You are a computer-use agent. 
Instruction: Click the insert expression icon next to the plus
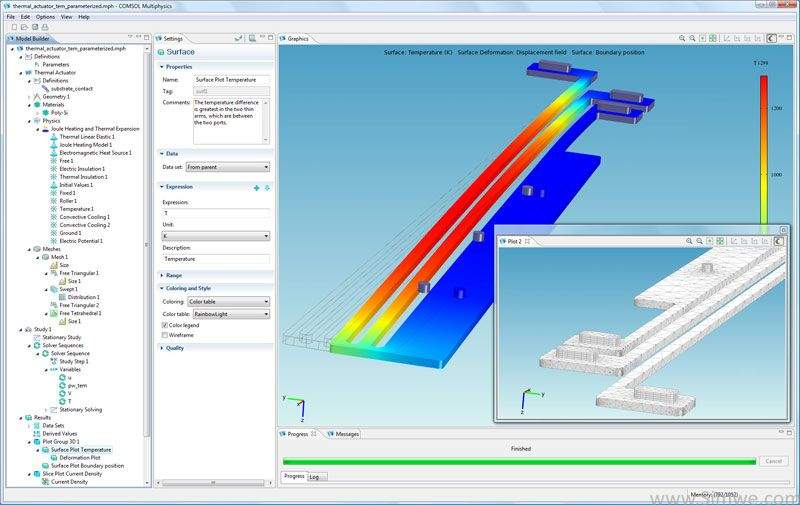pos(267,188)
